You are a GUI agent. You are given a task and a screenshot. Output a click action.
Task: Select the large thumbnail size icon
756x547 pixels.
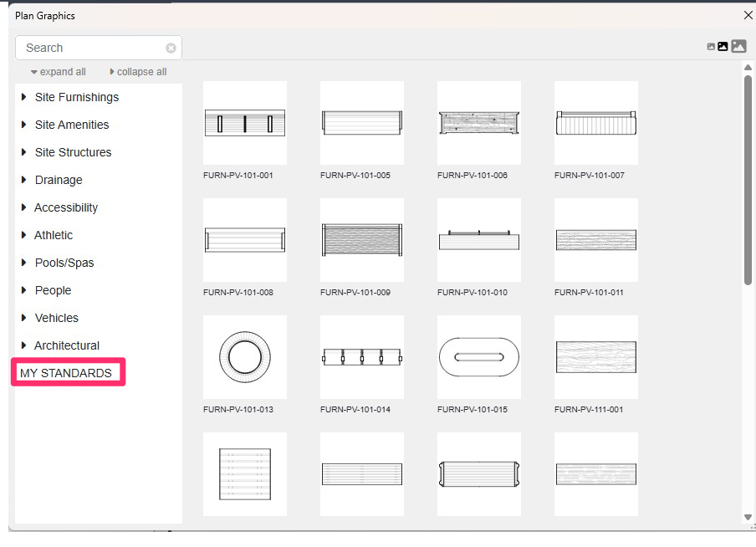point(738,46)
